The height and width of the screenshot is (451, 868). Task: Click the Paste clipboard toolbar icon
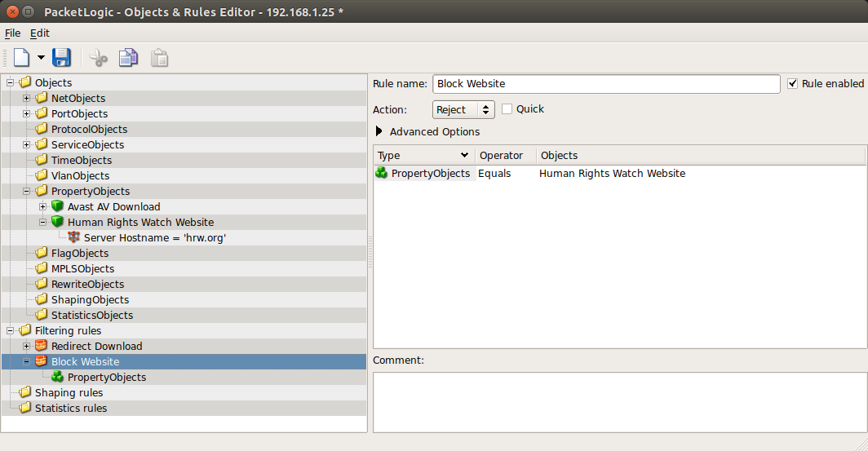tap(160, 58)
